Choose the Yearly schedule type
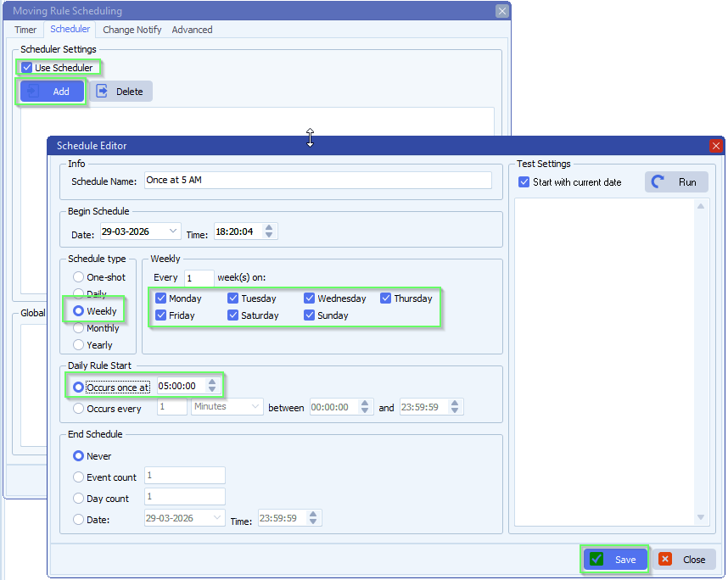The width and height of the screenshot is (728, 580). click(76, 345)
